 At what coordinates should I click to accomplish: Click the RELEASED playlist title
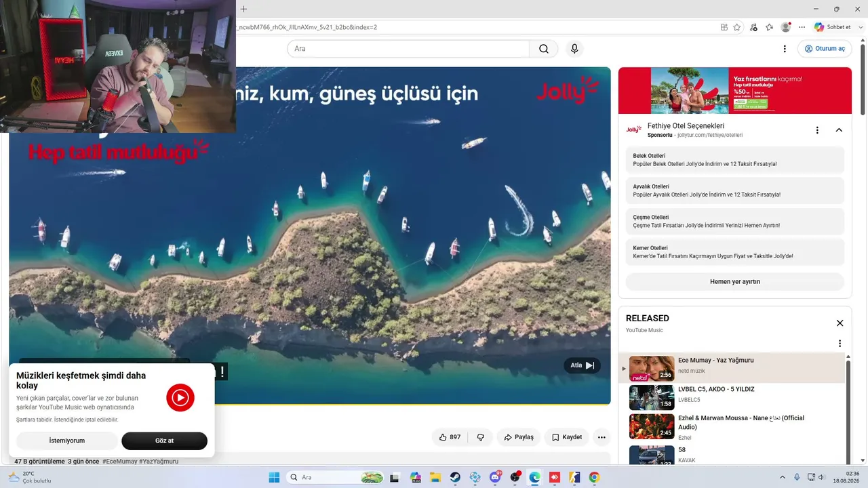[x=648, y=319]
